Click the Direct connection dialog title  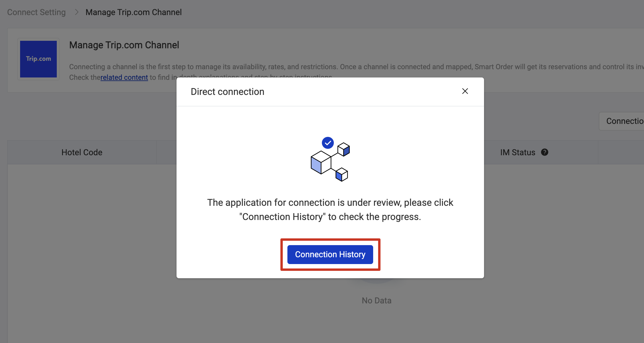coord(227,91)
